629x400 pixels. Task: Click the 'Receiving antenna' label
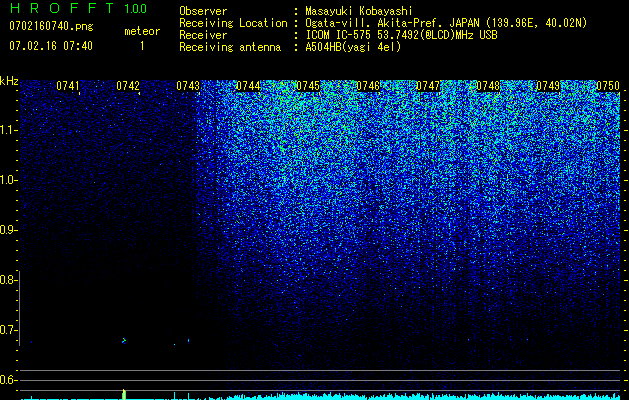(230, 47)
